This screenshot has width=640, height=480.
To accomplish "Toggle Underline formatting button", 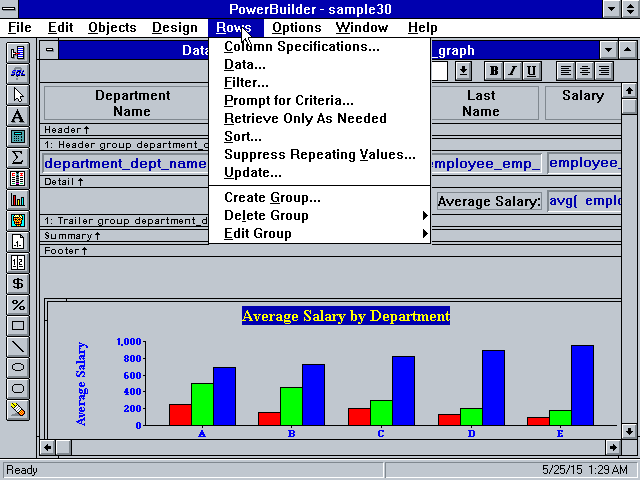I will [531, 71].
